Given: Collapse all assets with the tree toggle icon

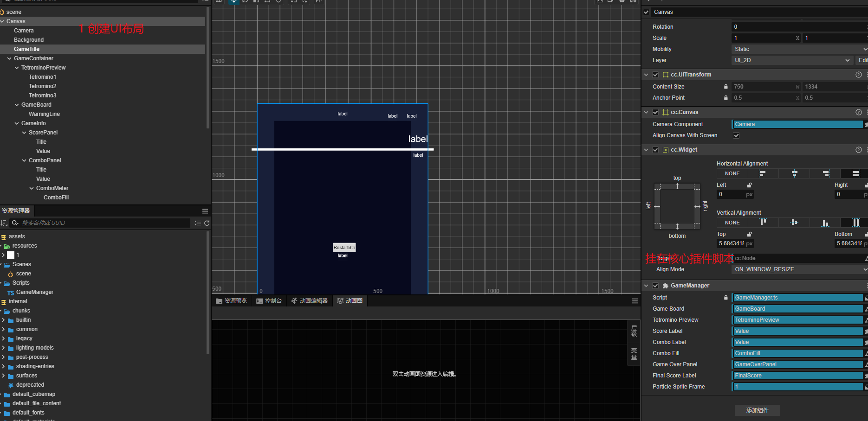Looking at the screenshot, I should point(198,223).
